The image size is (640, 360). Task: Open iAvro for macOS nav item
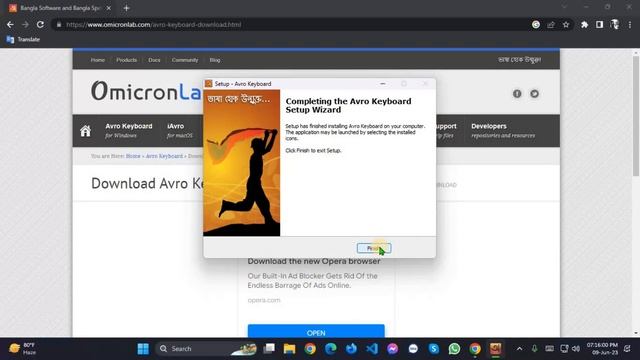tap(180, 130)
